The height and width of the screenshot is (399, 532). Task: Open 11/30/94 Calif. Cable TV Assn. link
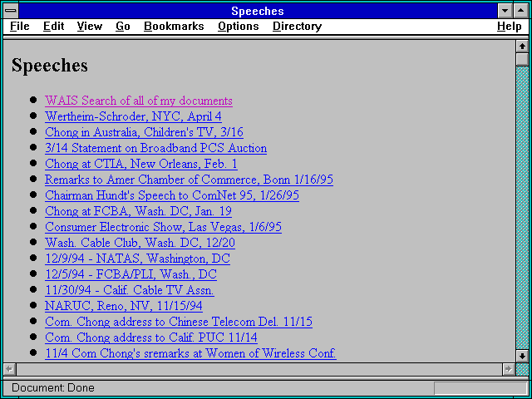click(130, 290)
